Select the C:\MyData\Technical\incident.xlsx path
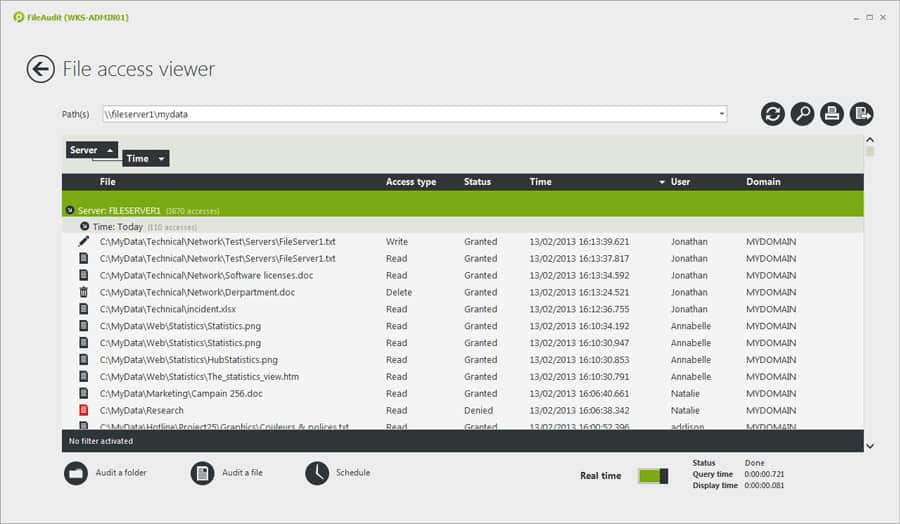900x524 pixels. pyautogui.click(x=168, y=309)
